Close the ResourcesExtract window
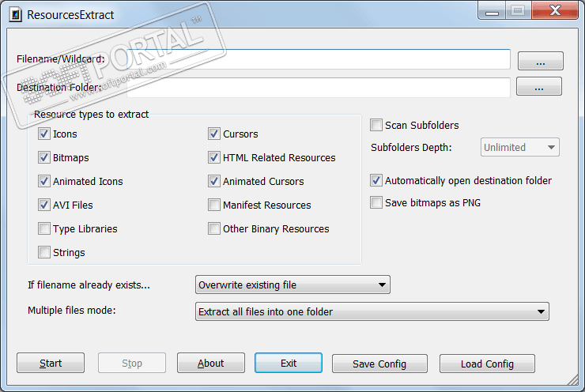Image resolution: width=585 pixels, height=392 pixels. click(555, 10)
